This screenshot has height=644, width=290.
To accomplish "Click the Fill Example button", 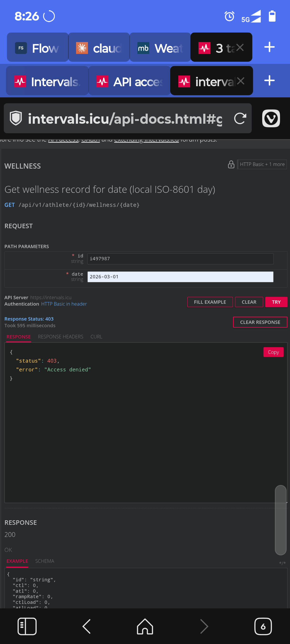I will pyautogui.click(x=210, y=302).
